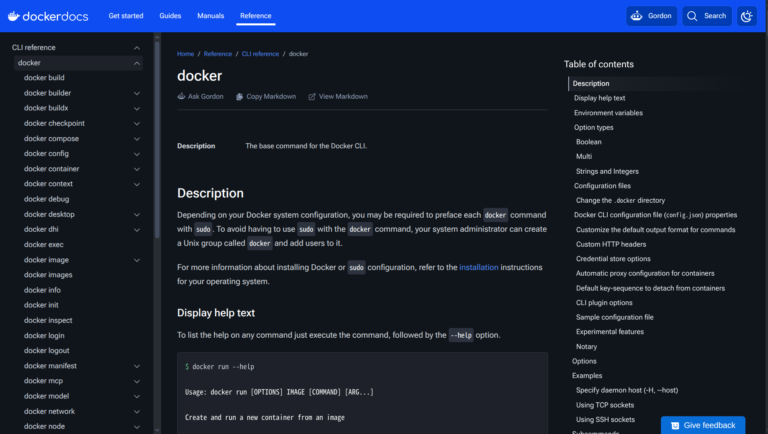This screenshot has height=434, width=768.
Task: Expand docker checkpoint chevron
Action: [x=137, y=123]
